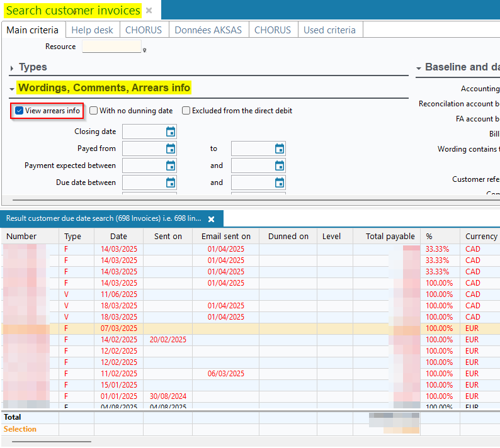Uncheck the View arrears info checkbox
The image size is (500, 448).
20,111
